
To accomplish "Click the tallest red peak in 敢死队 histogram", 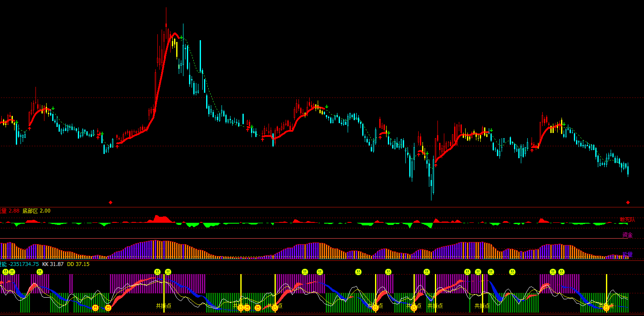I will 157,219.
